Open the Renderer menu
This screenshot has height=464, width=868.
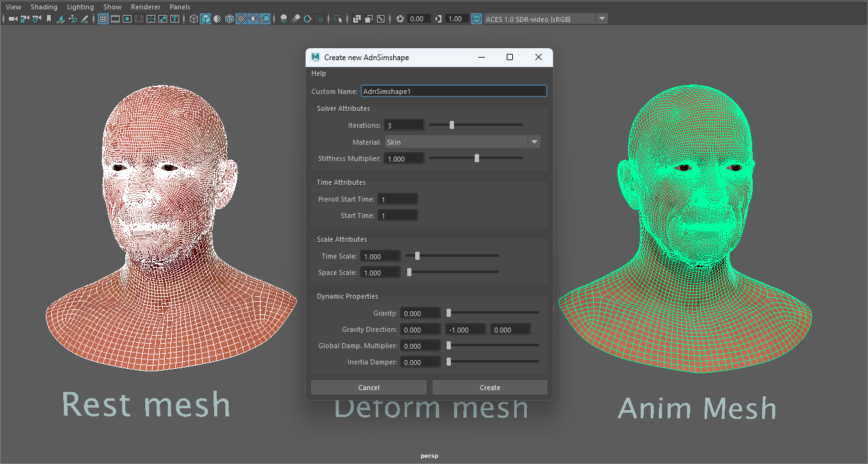(x=145, y=7)
